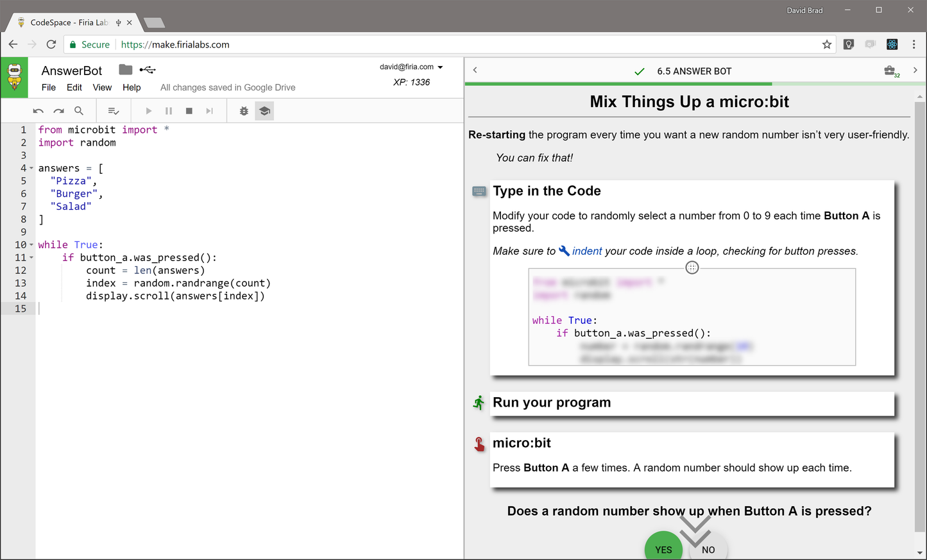The height and width of the screenshot is (560, 927).
Task: Open search in the code editor
Action: (x=79, y=110)
